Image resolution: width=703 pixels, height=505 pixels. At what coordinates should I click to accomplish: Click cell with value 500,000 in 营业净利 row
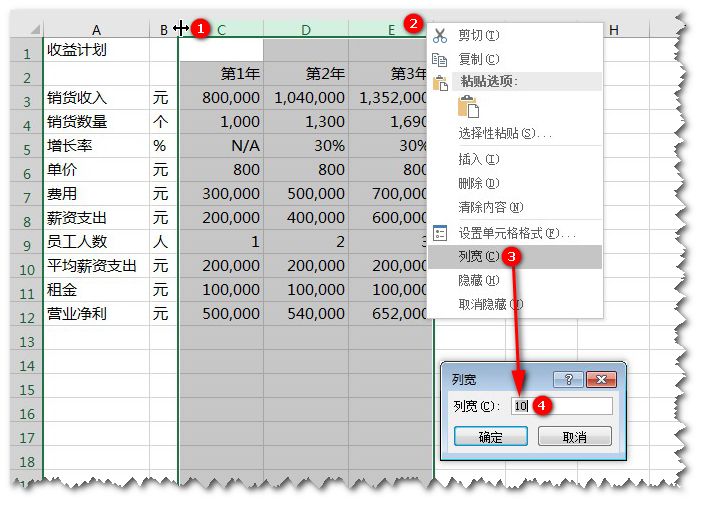221,313
